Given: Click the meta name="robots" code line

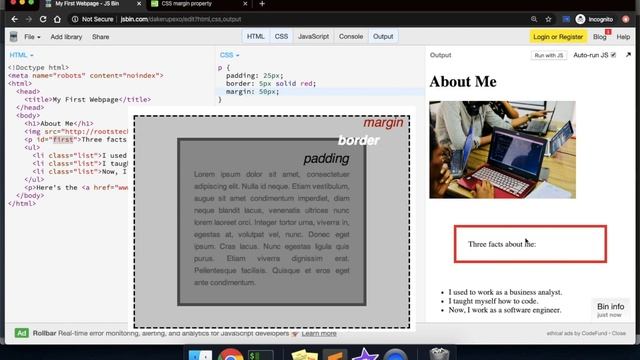Looking at the screenshot, I should point(86,75).
